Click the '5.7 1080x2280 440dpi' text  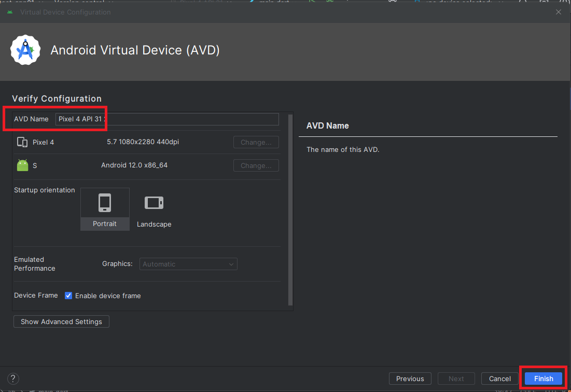pyautogui.click(x=143, y=142)
